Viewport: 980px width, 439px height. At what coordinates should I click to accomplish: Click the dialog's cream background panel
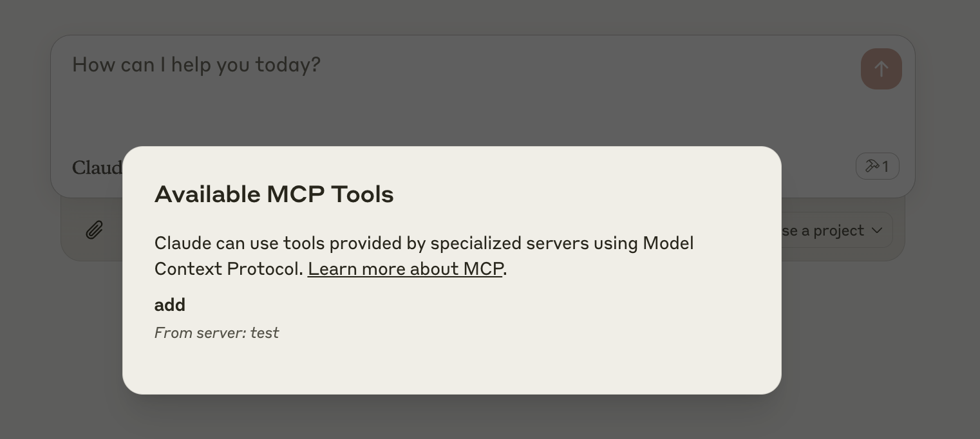coord(451,367)
